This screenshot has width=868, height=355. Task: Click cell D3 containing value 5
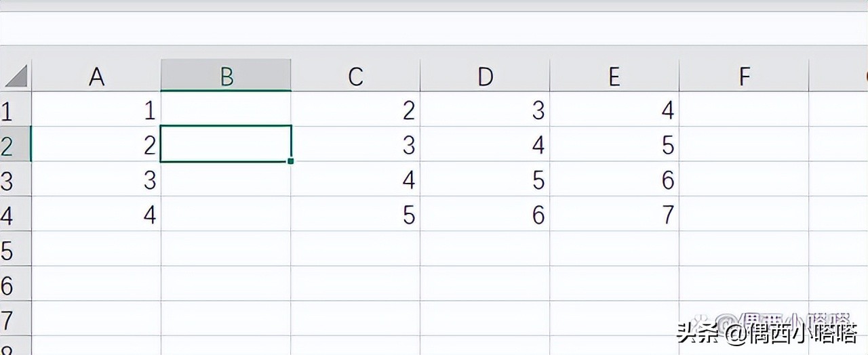(x=485, y=180)
